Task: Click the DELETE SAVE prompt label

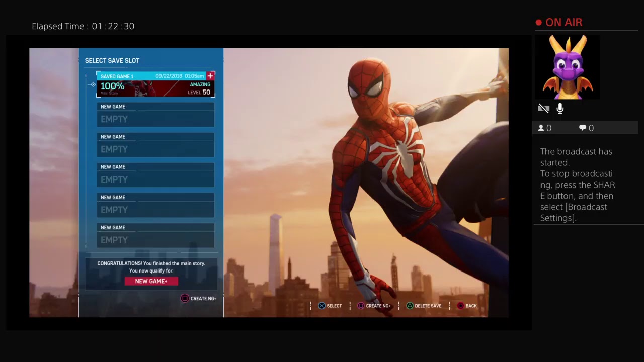Action: [428, 306]
